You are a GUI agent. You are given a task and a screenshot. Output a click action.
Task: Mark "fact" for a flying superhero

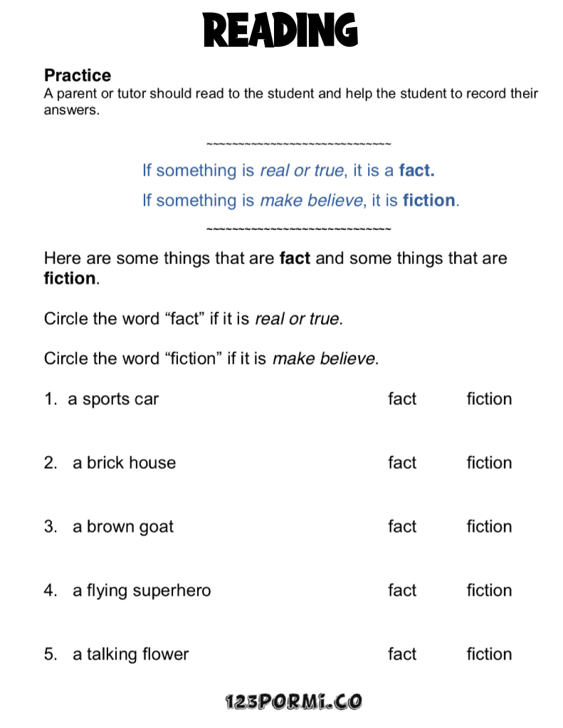tap(401, 591)
